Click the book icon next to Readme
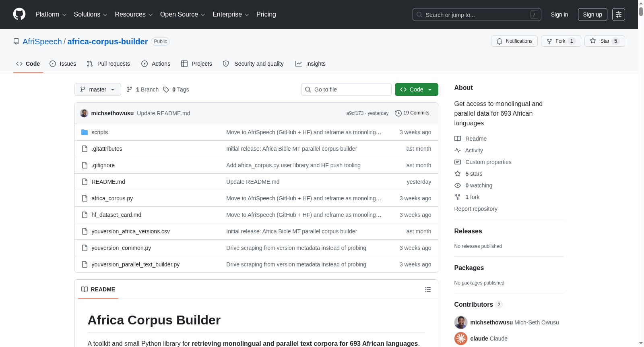Screen dimensions: 644x347 pos(458,139)
